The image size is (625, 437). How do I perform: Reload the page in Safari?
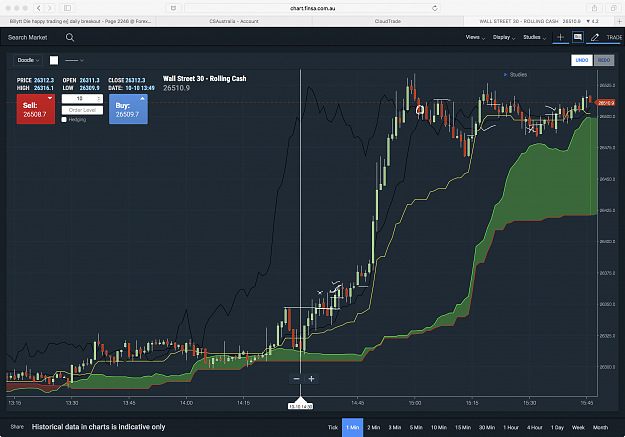coord(434,8)
